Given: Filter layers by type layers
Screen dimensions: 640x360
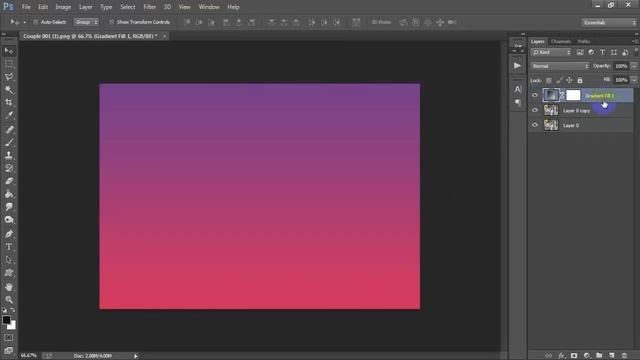Looking at the screenshot, I should [602, 52].
